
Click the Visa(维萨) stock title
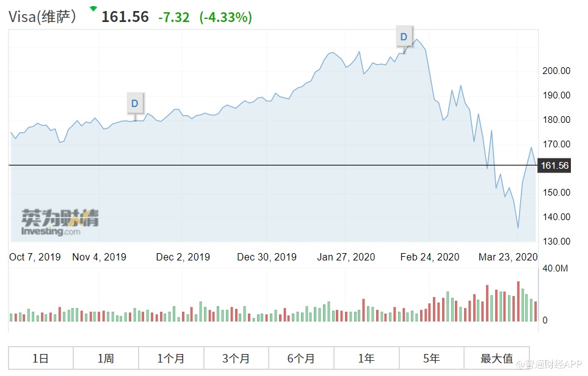coord(43,17)
